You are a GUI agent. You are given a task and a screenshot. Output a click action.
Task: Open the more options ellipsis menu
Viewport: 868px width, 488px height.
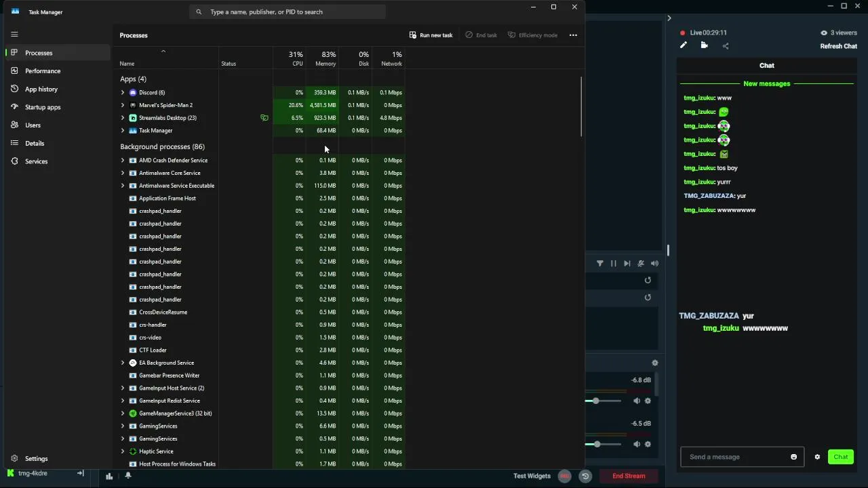click(573, 35)
